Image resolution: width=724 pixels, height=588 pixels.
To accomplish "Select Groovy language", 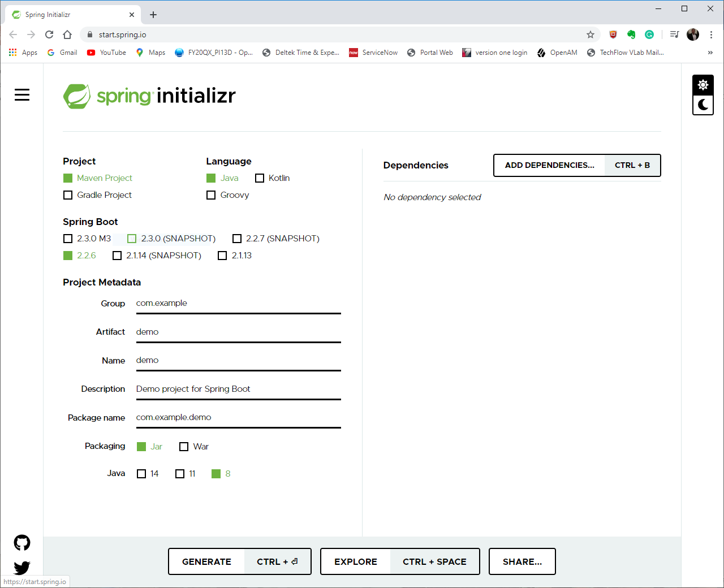I will click(x=228, y=195).
